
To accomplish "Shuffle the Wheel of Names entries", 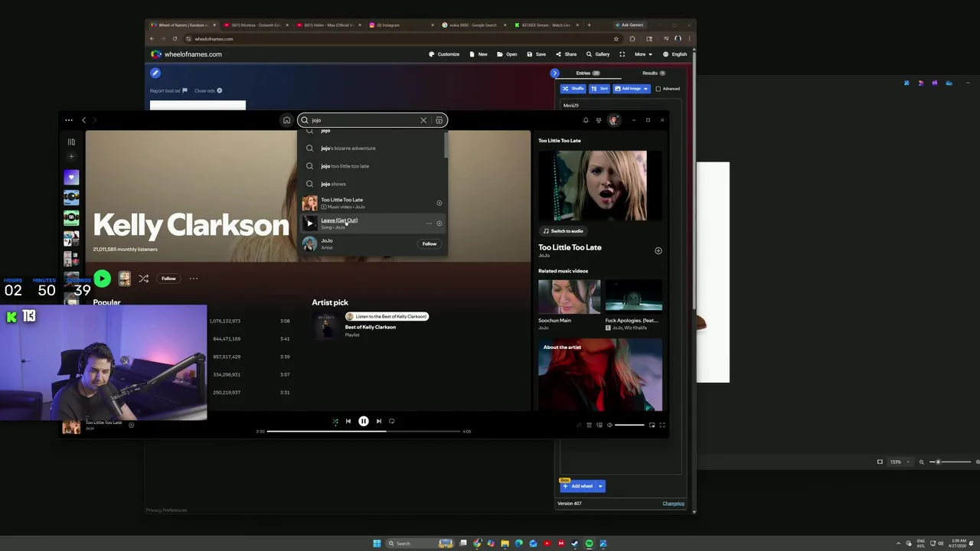I will point(573,89).
